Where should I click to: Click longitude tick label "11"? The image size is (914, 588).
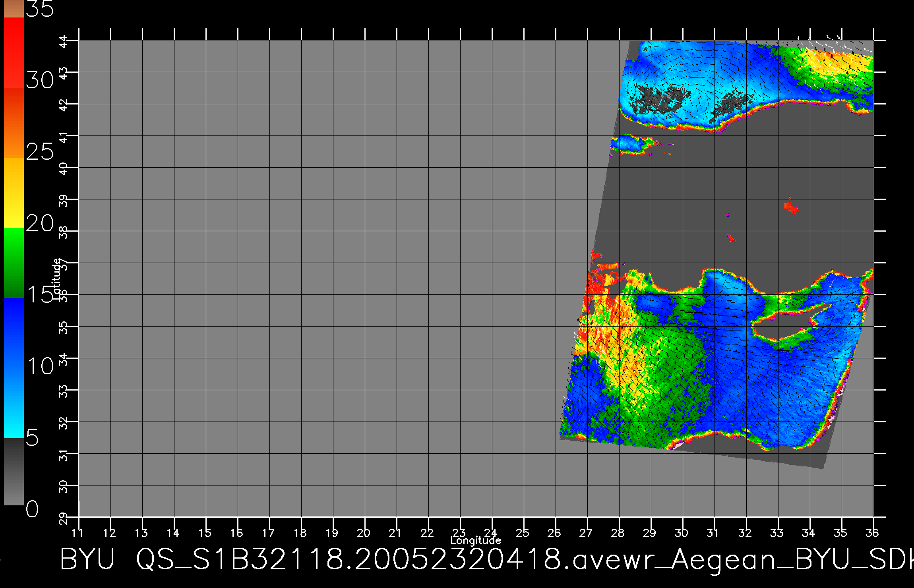[x=77, y=533]
